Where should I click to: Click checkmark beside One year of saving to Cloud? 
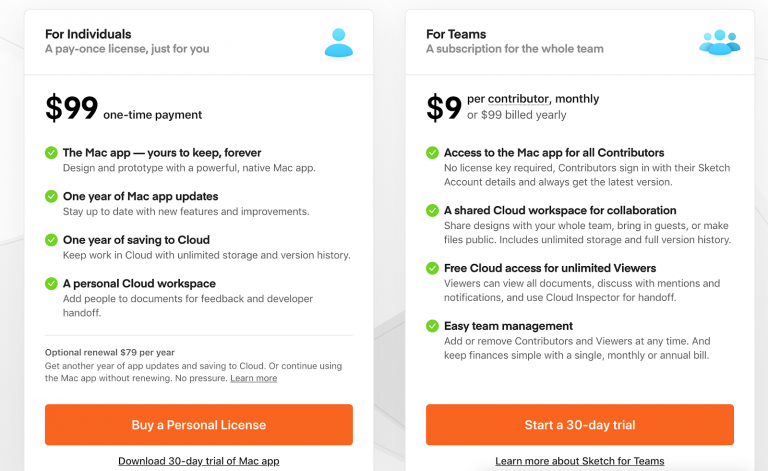[x=51, y=240]
